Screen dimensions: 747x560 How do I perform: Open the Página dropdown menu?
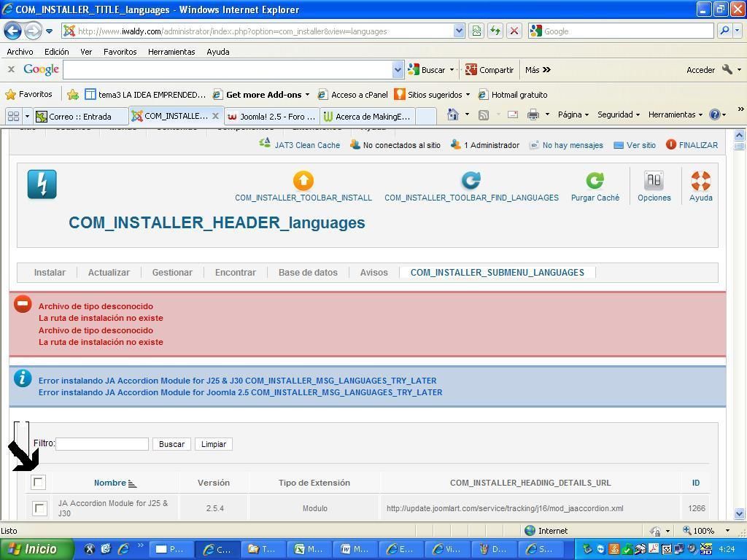[x=573, y=114]
